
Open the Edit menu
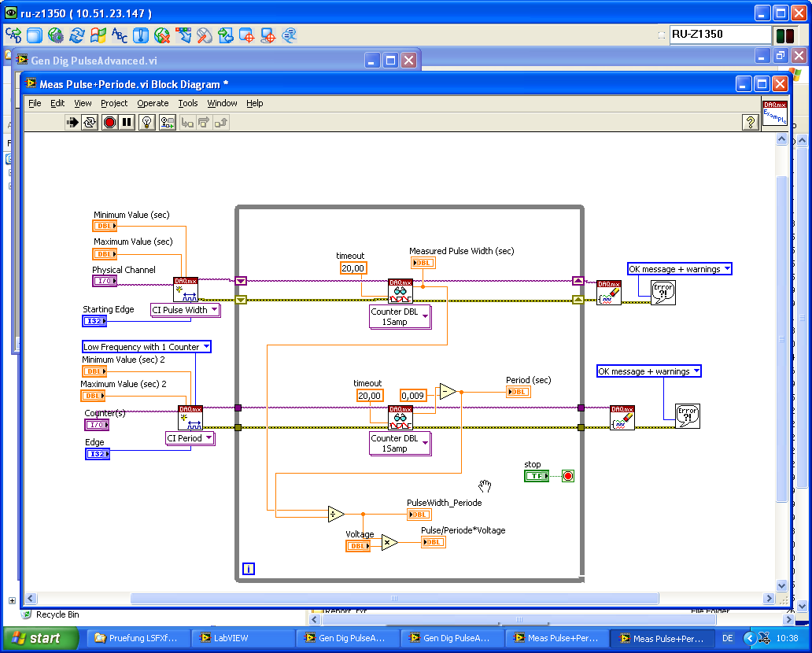[x=57, y=103]
